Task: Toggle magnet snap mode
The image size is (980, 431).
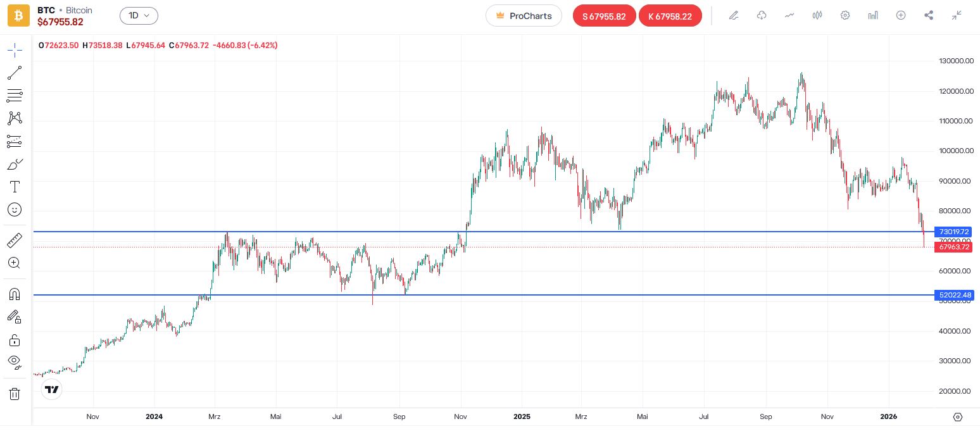Action: tap(15, 294)
